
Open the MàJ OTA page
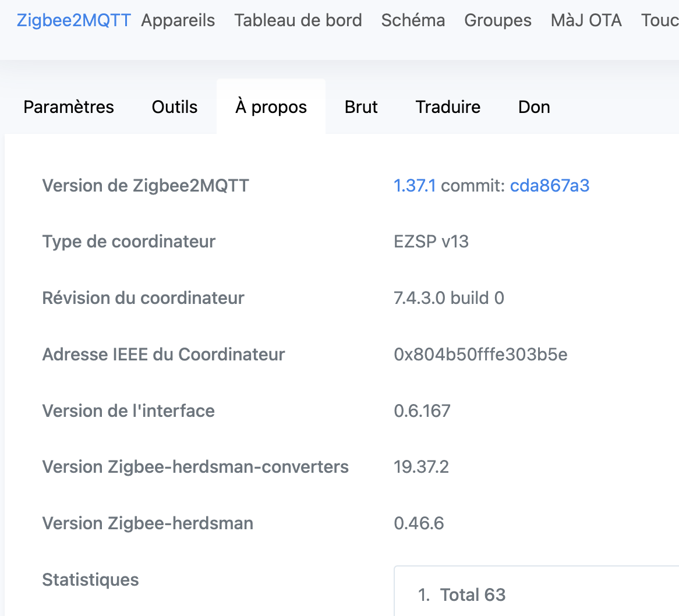tap(586, 20)
